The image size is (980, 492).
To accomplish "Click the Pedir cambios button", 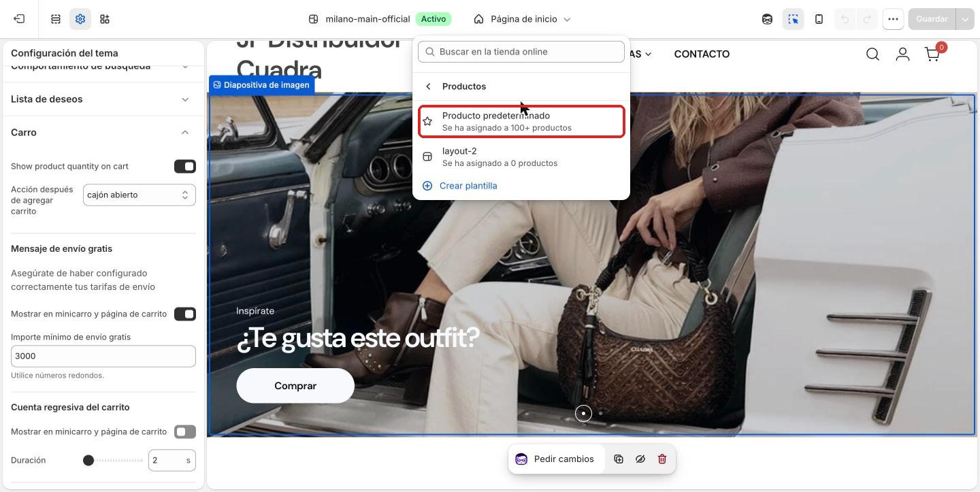I will click(x=555, y=459).
